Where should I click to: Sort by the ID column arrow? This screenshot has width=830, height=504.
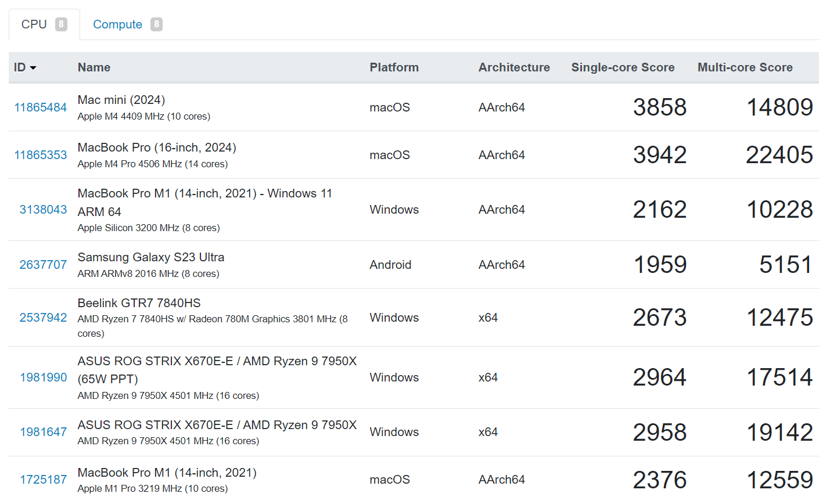(33, 68)
